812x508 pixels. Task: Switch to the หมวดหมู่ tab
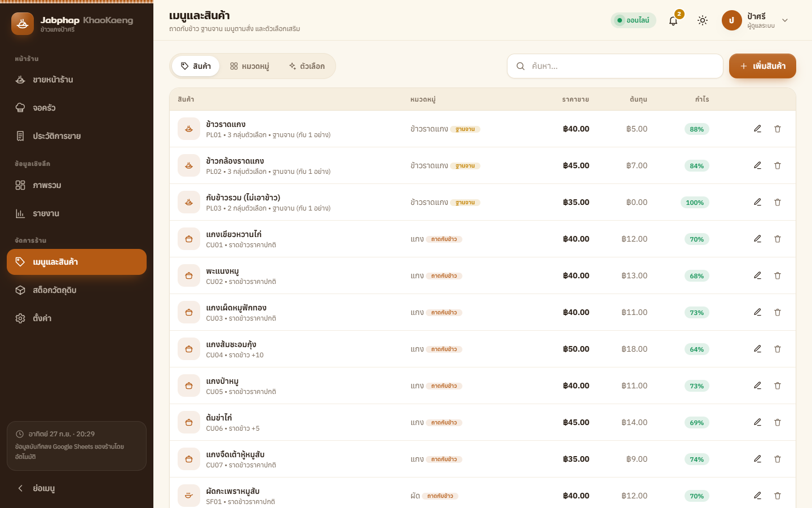(249, 66)
